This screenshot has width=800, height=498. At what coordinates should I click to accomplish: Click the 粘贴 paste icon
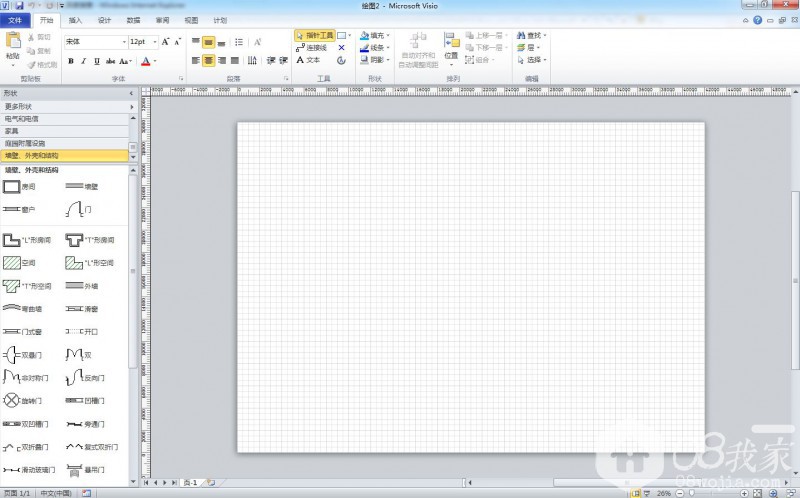point(13,42)
